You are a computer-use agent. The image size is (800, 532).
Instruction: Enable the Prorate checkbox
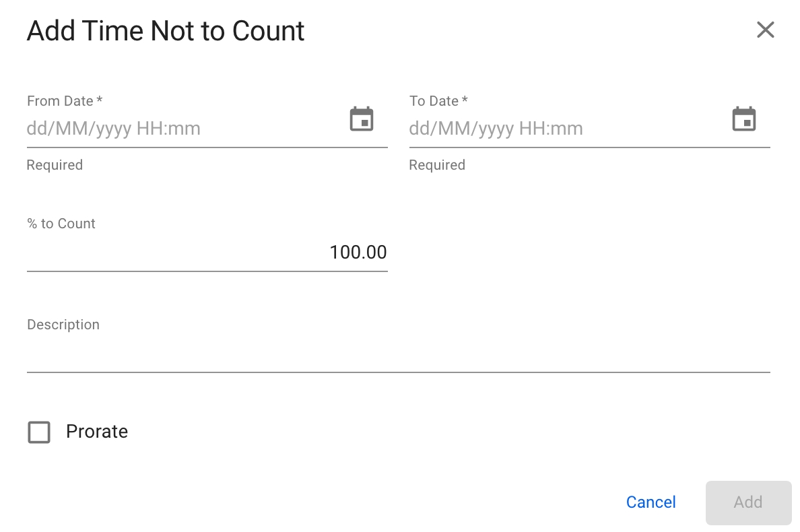[x=39, y=432]
